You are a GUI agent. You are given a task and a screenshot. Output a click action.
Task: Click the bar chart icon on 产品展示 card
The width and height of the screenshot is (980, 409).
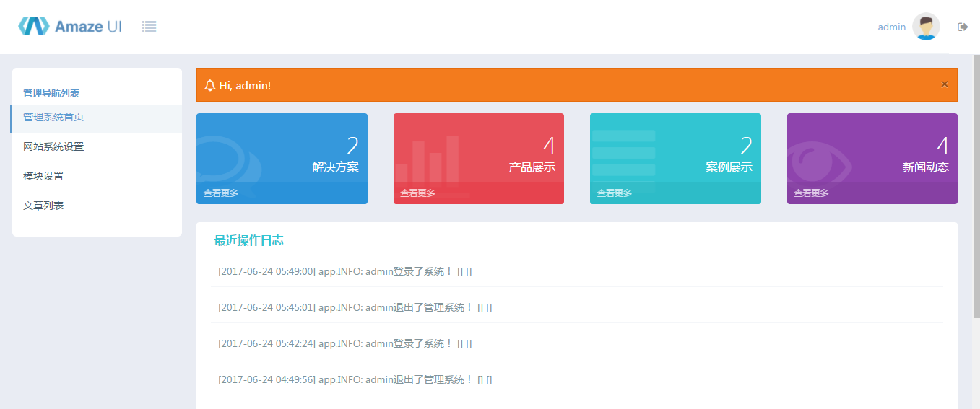coord(430,166)
